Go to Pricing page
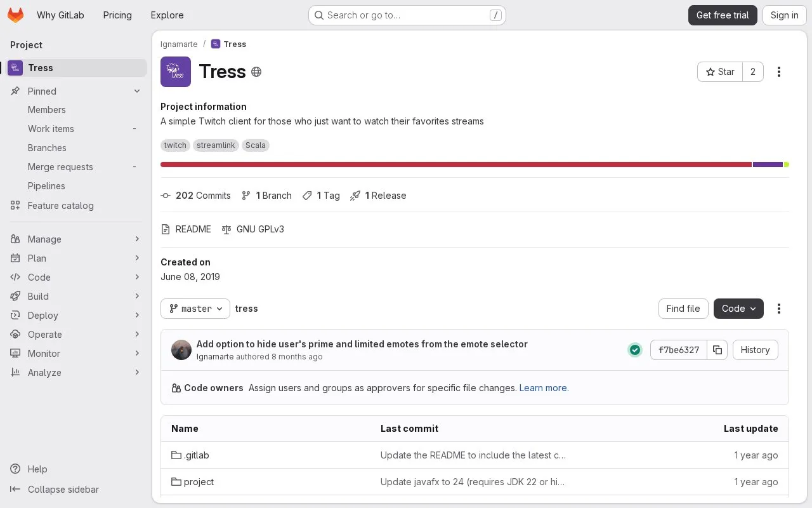This screenshot has height=508, width=812. coord(117,15)
